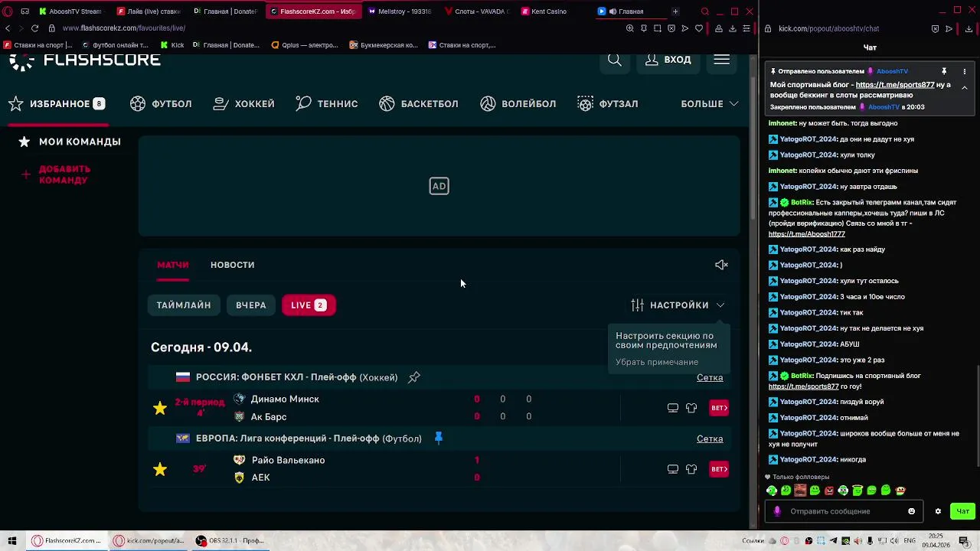
Task: Open Telegram icon in system tray
Action: 834,541
